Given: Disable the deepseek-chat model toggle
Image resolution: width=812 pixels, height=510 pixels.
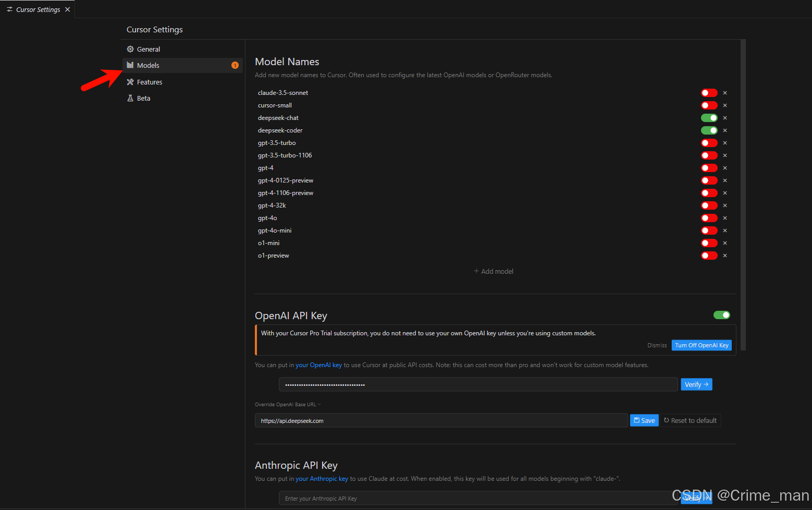Looking at the screenshot, I should tap(709, 118).
